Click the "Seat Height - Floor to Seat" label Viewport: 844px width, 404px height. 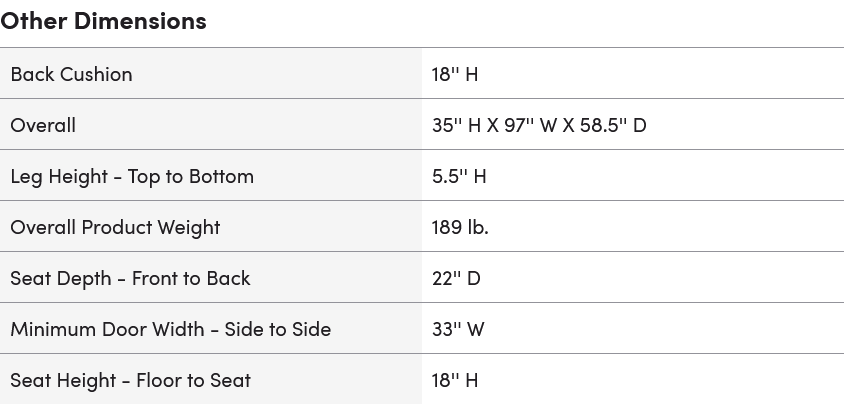click(x=130, y=379)
